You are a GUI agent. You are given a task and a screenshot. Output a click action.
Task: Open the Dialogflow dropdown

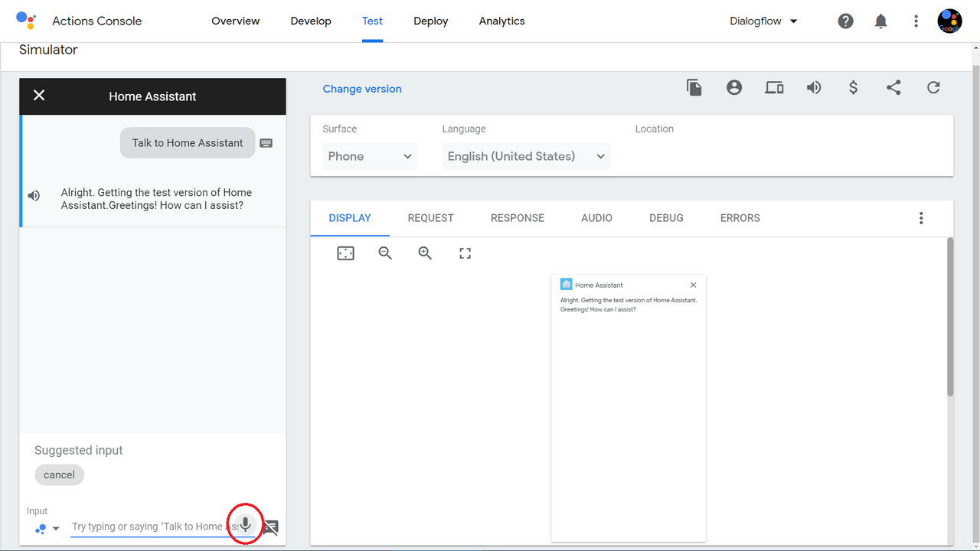pos(764,21)
